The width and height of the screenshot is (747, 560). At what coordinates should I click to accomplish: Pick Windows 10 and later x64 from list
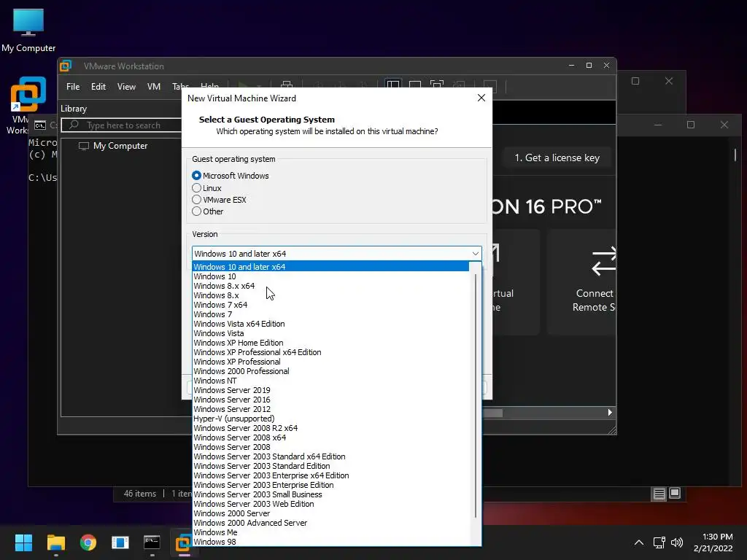(330, 267)
